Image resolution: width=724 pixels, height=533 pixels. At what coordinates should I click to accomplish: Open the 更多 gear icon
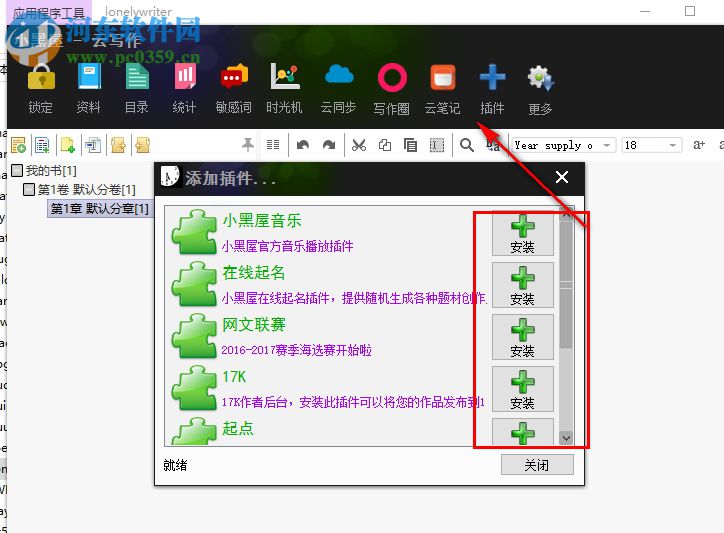pyautogui.click(x=541, y=78)
